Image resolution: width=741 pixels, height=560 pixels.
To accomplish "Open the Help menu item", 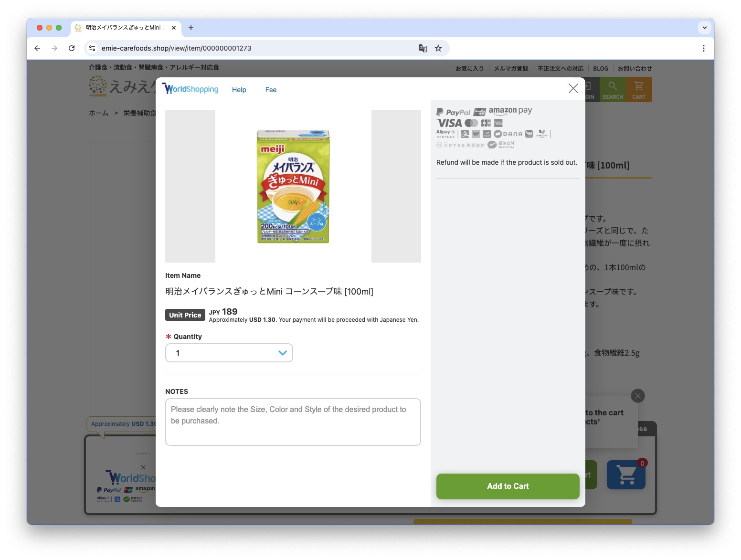I will point(239,90).
